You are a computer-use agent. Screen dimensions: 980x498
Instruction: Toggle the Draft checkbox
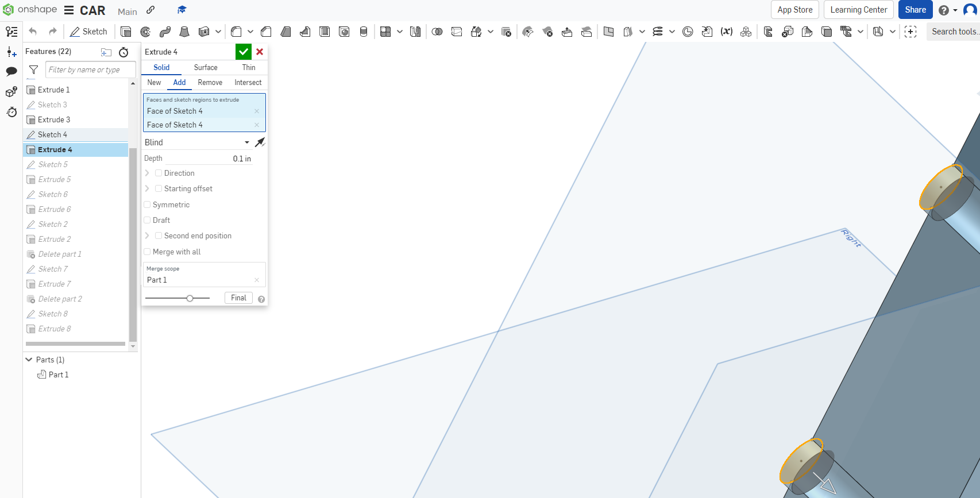(147, 220)
